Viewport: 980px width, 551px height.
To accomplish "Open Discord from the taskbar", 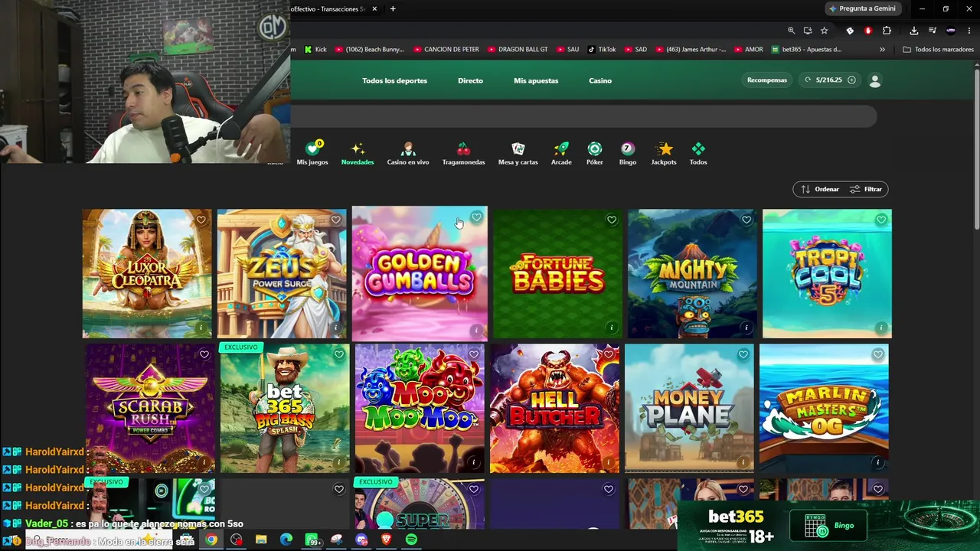I will click(x=361, y=540).
